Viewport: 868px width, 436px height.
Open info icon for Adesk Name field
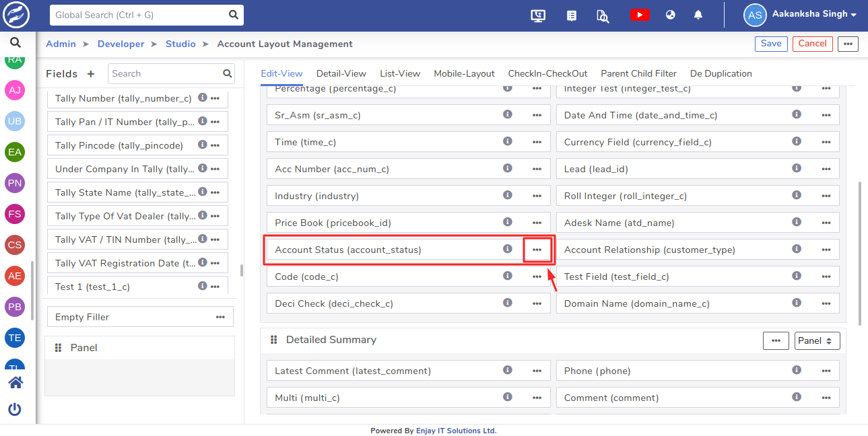pos(797,222)
